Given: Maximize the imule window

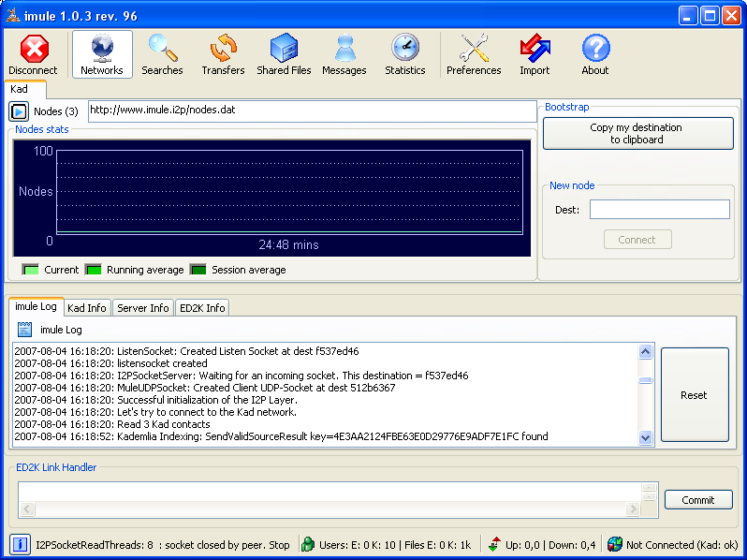Looking at the screenshot, I should pos(710,16).
